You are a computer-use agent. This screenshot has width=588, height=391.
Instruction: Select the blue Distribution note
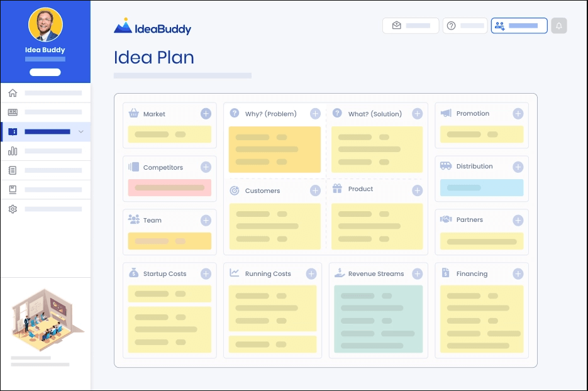[x=481, y=187]
